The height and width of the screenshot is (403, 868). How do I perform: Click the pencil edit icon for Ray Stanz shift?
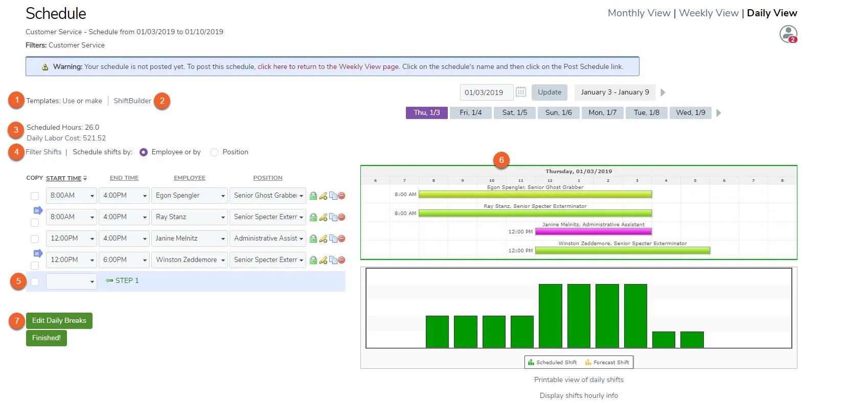click(323, 218)
